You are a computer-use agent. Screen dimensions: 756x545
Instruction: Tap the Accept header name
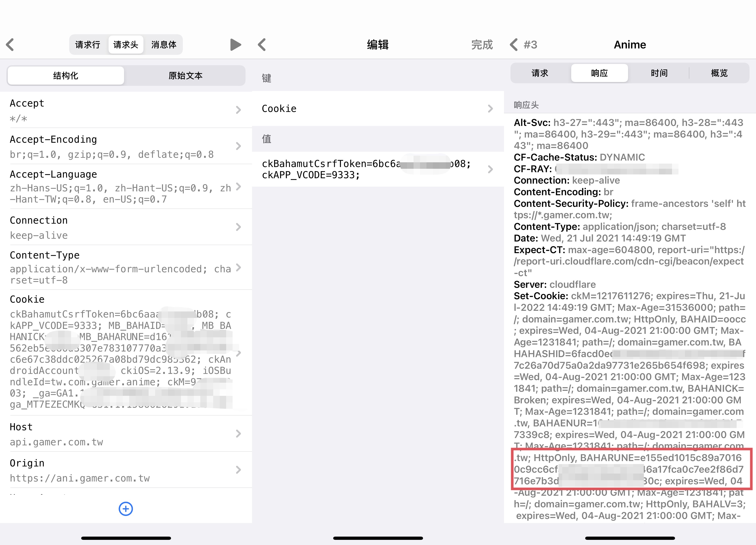click(27, 103)
